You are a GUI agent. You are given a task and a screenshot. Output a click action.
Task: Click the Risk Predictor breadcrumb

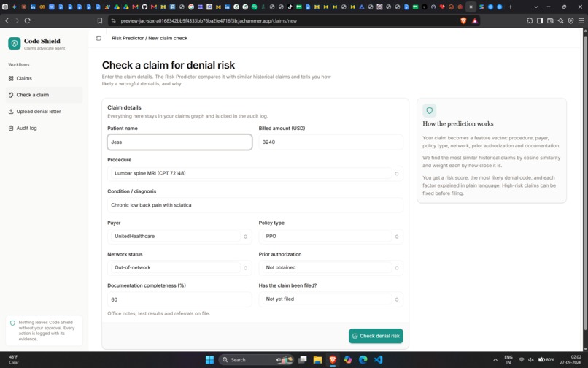click(x=128, y=38)
